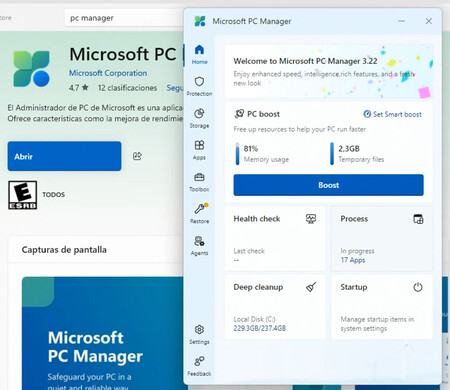Click the Set Smart boost clock icon
This screenshot has width=450, height=390.
367,114
